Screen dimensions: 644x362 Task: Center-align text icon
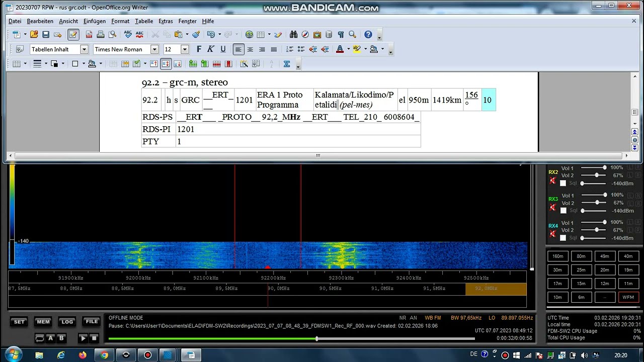pyautogui.click(x=250, y=49)
